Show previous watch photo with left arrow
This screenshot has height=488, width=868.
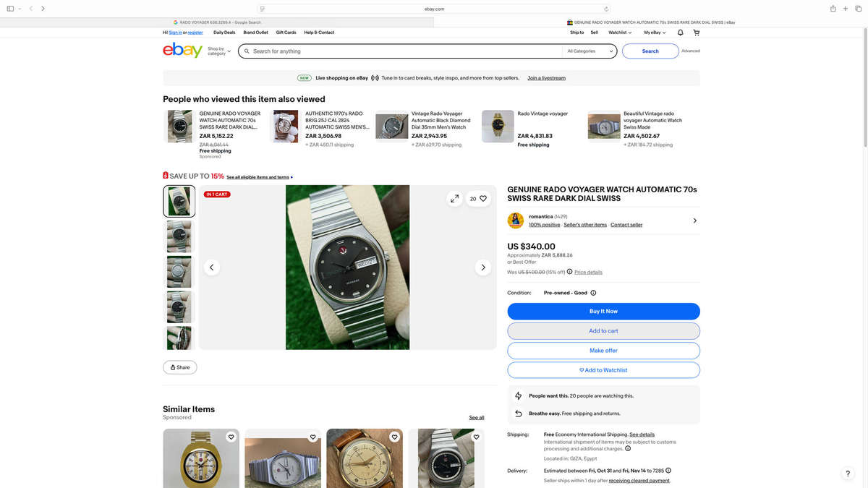(x=212, y=267)
